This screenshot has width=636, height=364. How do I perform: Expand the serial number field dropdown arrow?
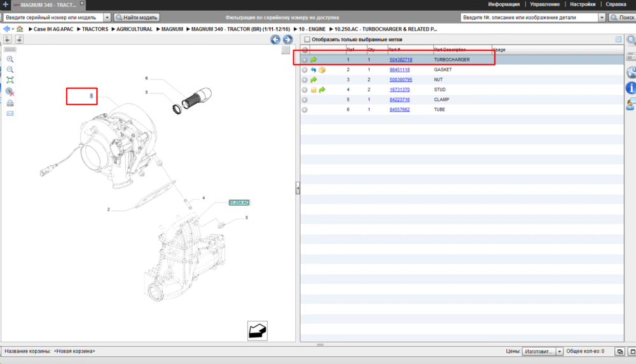[x=107, y=17]
